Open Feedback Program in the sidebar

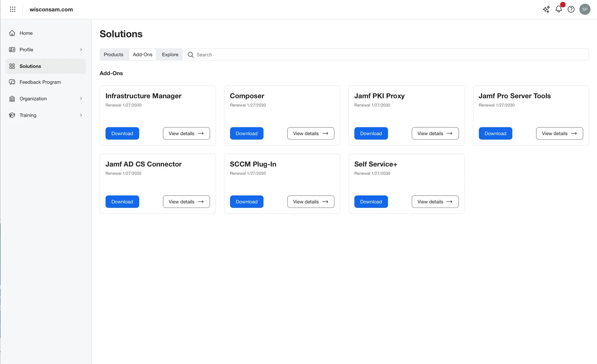pyautogui.click(x=46, y=82)
